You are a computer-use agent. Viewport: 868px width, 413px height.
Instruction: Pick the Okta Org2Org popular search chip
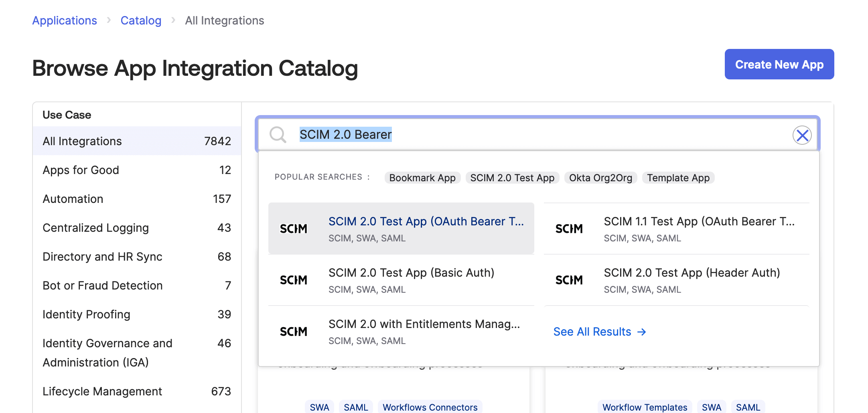point(600,177)
